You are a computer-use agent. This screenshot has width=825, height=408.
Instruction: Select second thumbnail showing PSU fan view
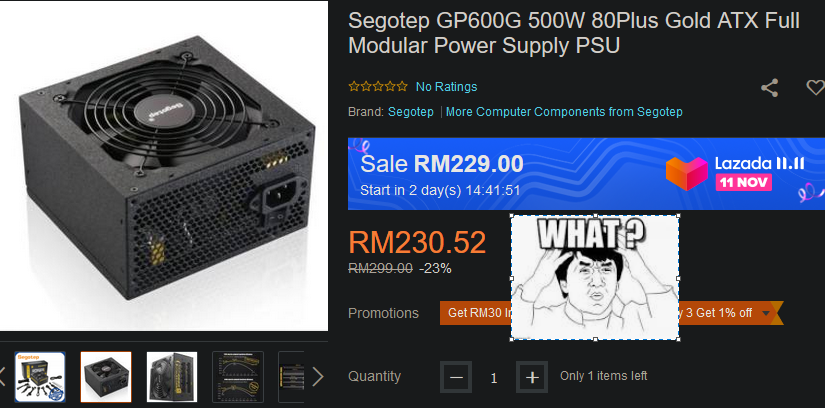click(106, 377)
